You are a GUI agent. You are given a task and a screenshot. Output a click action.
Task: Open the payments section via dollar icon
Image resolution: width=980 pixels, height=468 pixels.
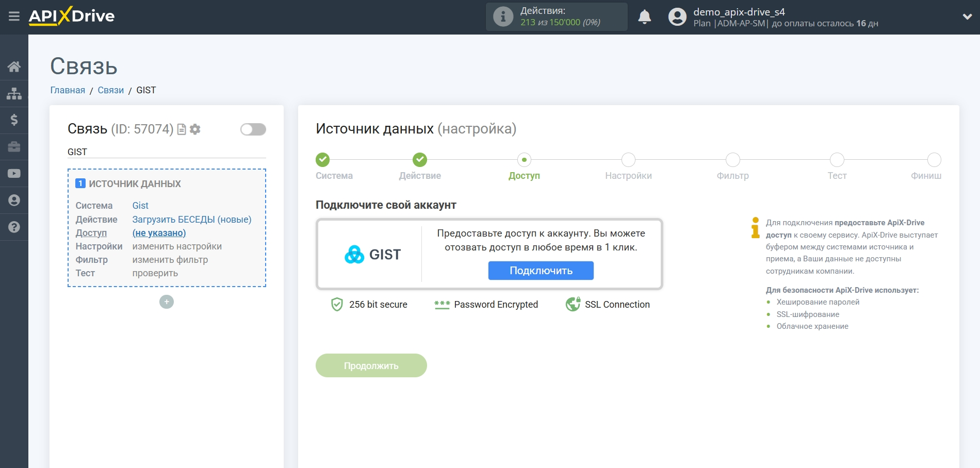coord(14,120)
